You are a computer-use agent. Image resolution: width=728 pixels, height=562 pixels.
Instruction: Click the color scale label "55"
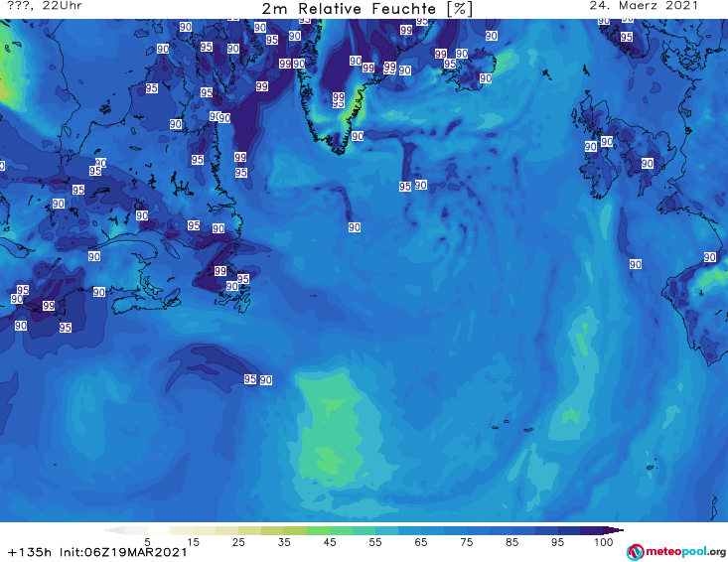point(374,542)
